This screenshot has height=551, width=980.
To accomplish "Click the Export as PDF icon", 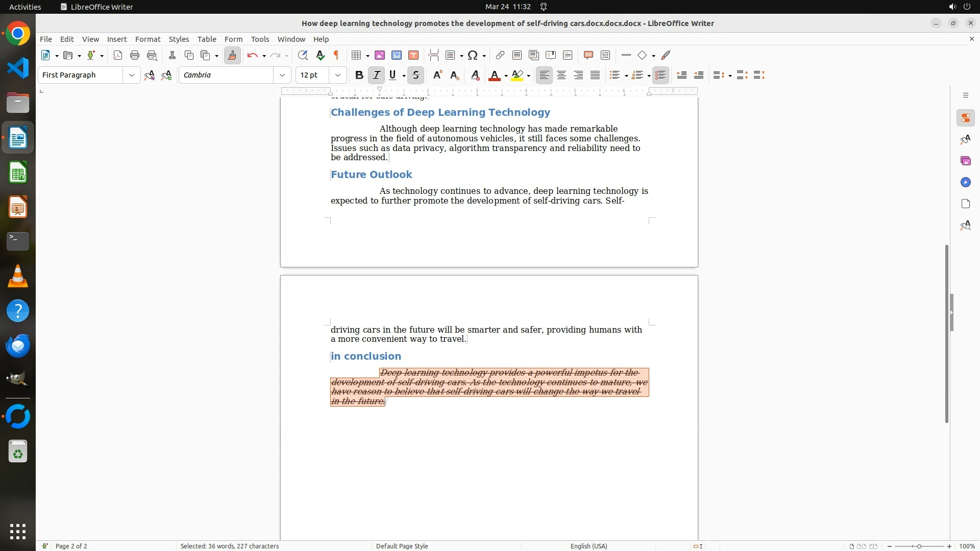I will click(118, 56).
